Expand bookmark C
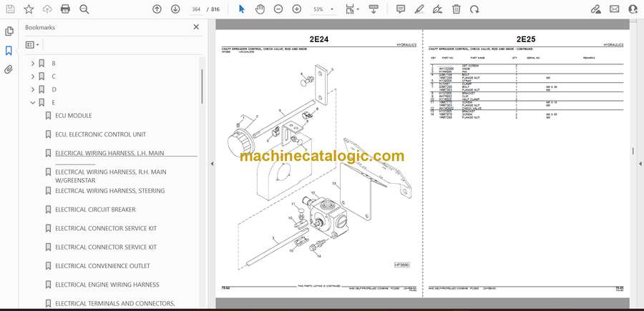The height and width of the screenshot is (311, 644). (33, 76)
